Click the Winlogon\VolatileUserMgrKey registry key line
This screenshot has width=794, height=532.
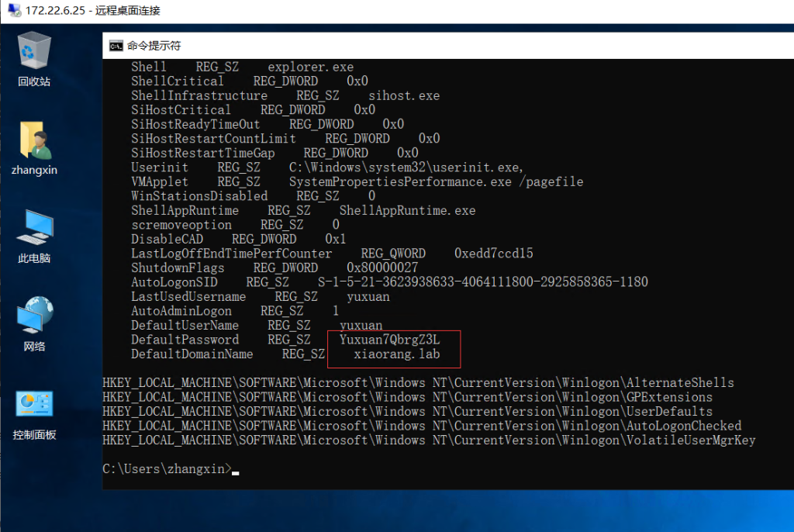[x=429, y=440]
